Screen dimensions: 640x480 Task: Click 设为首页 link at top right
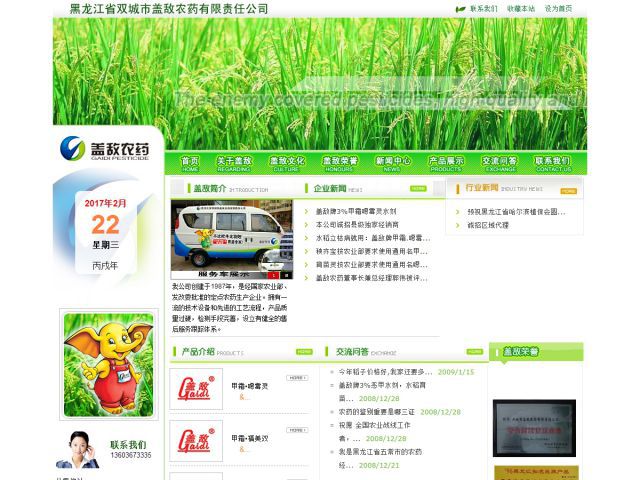point(558,9)
